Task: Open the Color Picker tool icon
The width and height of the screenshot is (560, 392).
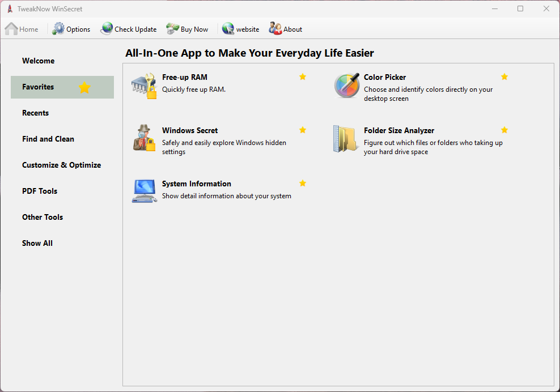Action: click(x=346, y=86)
